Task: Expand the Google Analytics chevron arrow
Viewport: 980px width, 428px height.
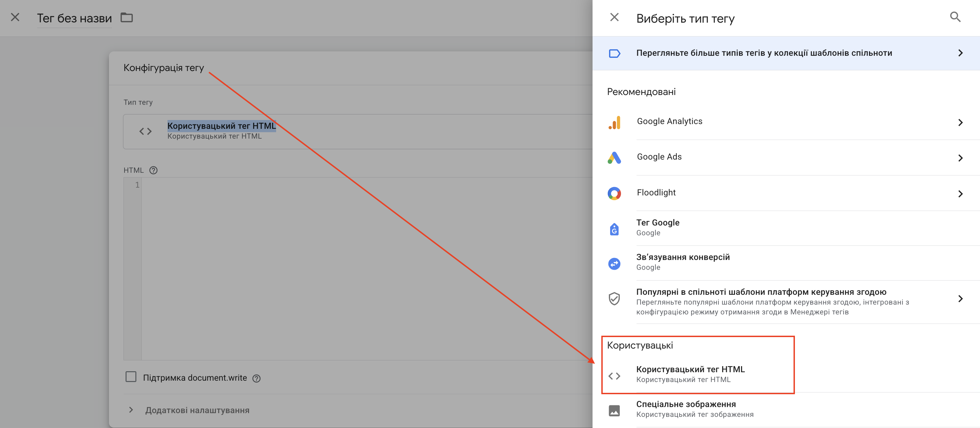Action: tap(960, 122)
